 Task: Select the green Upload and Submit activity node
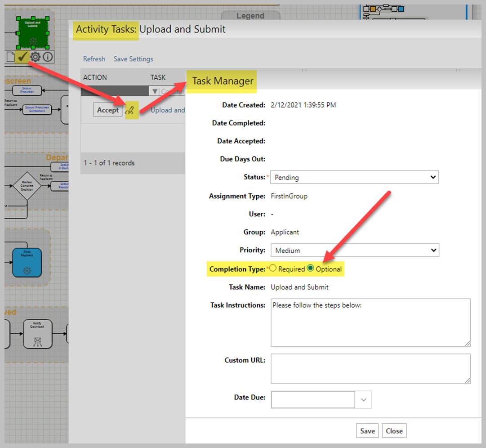click(33, 33)
